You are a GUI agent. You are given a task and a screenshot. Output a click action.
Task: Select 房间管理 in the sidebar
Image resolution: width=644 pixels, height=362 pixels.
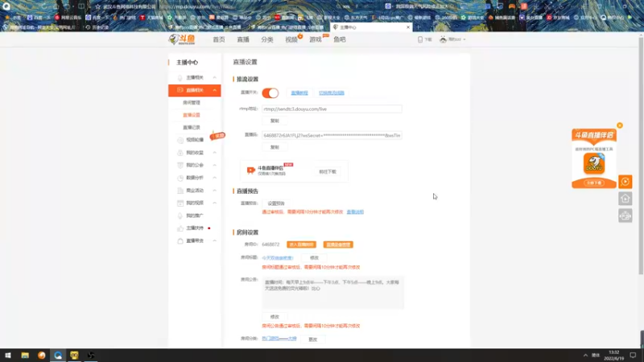click(x=192, y=103)
